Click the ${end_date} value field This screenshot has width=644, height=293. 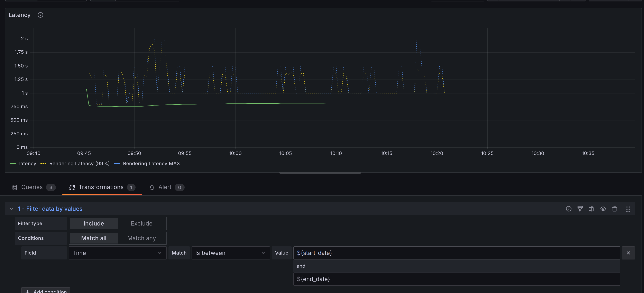click(x=456, y=279)
